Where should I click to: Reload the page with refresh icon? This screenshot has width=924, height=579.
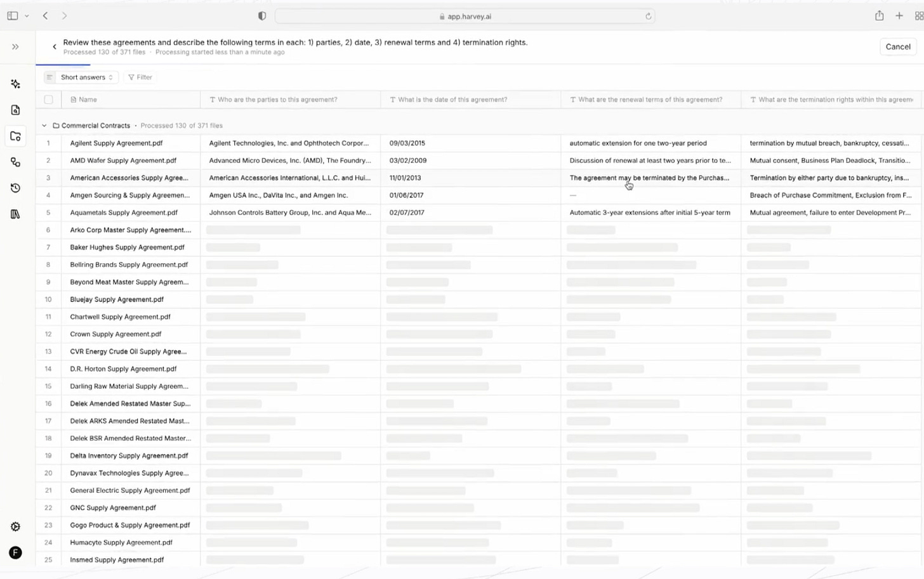tap(648, 16)
